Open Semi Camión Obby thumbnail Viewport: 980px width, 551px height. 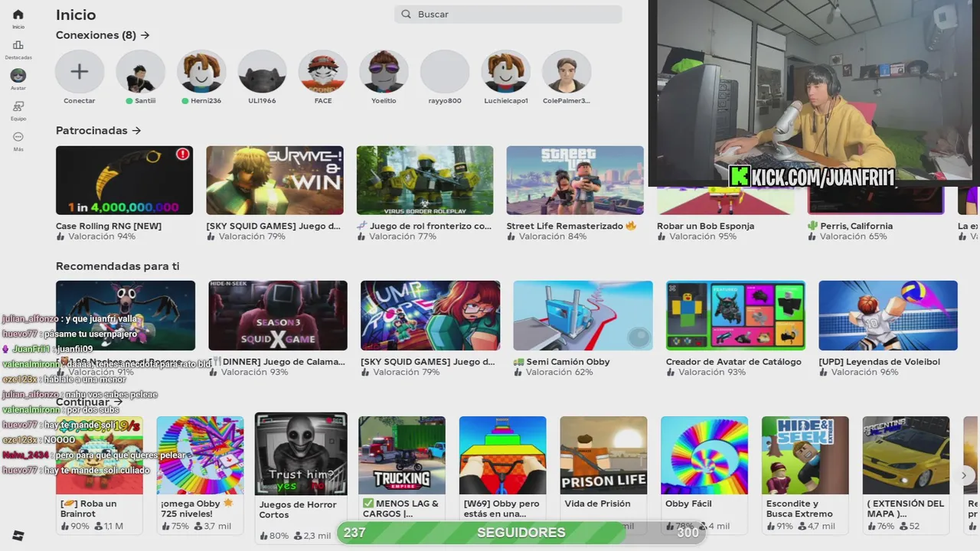pos(583,315)
